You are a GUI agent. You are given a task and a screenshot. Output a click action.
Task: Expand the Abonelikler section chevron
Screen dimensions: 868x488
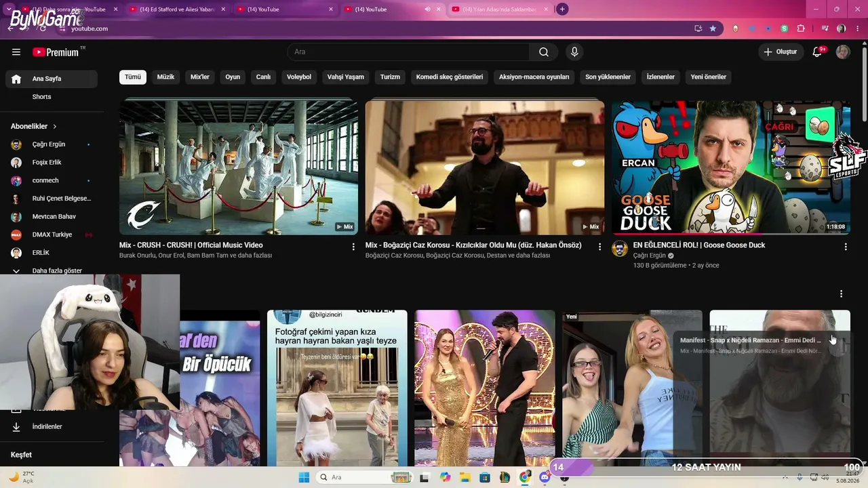(x=55, y=127)
